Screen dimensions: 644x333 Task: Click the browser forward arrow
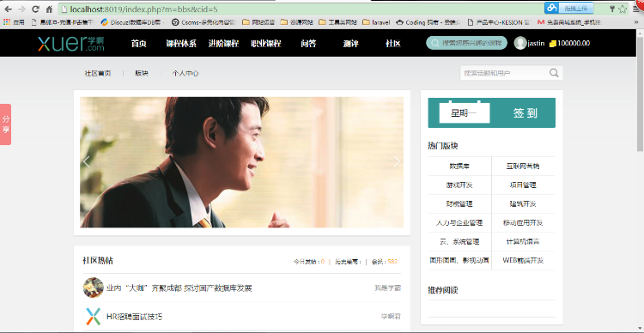pos(21,9)
